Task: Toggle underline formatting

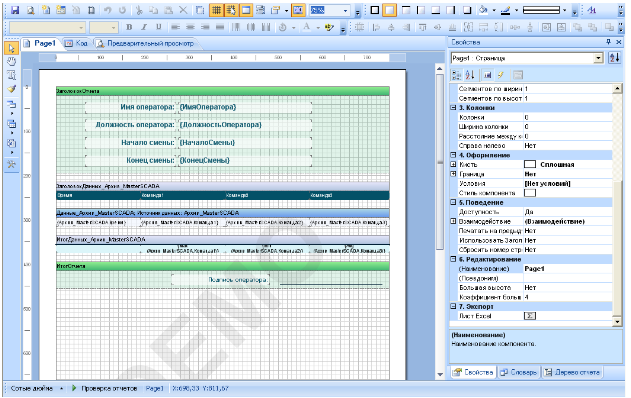Action: (159, 27)
